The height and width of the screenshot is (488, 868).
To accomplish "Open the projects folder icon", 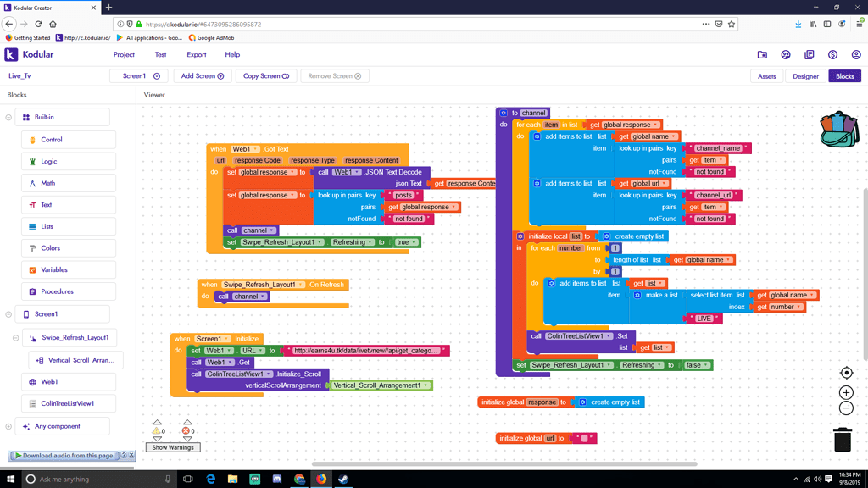I will coord(762,55).
